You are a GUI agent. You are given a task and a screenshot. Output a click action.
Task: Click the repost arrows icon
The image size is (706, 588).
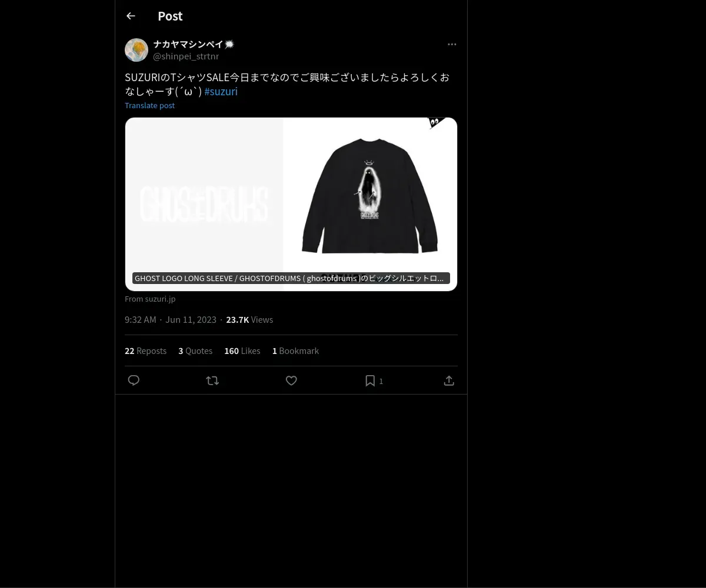(212, 380)
